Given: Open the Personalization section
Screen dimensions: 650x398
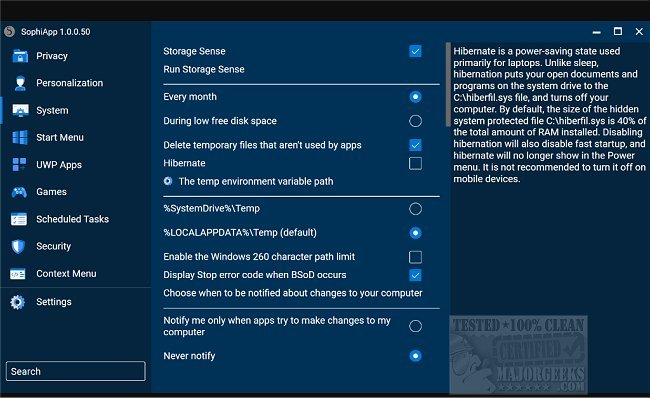Looking at the screenshot, I should point(70,83).
